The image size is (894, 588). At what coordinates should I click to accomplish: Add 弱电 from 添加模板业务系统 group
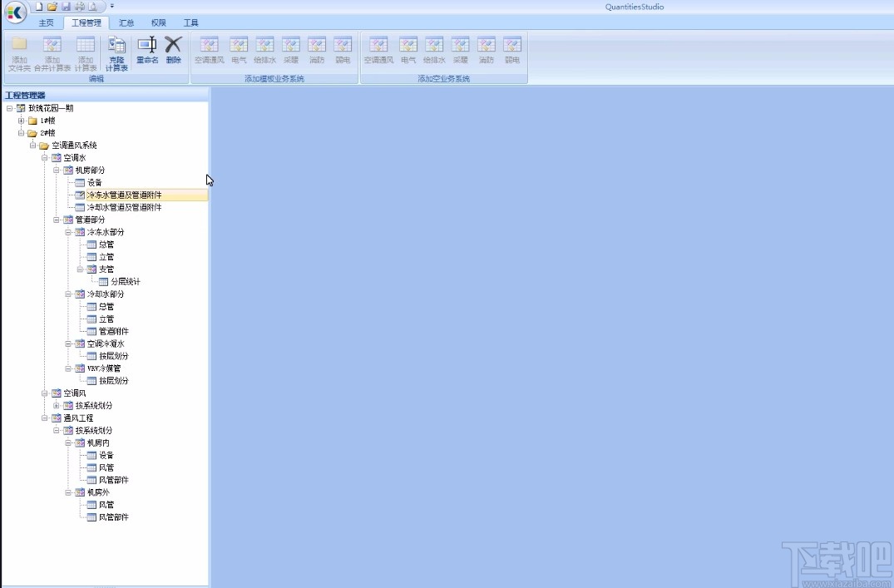[x=343, y=50]
